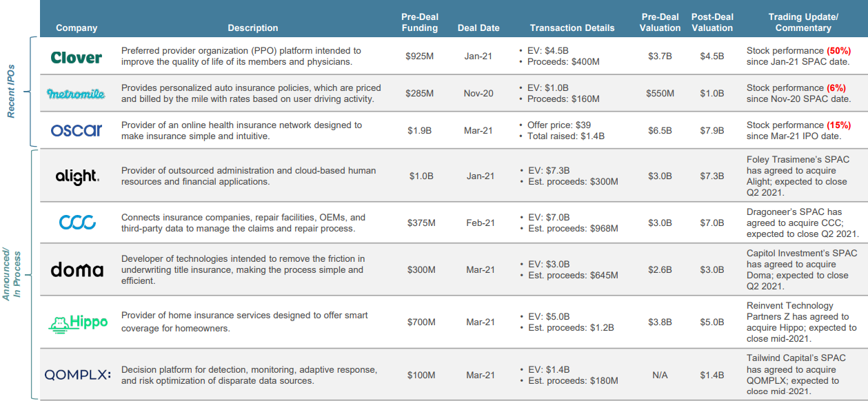Viewport: 868px width, 401px height.
Task: Click the Doma logo
Action: (x=77, y=269)
